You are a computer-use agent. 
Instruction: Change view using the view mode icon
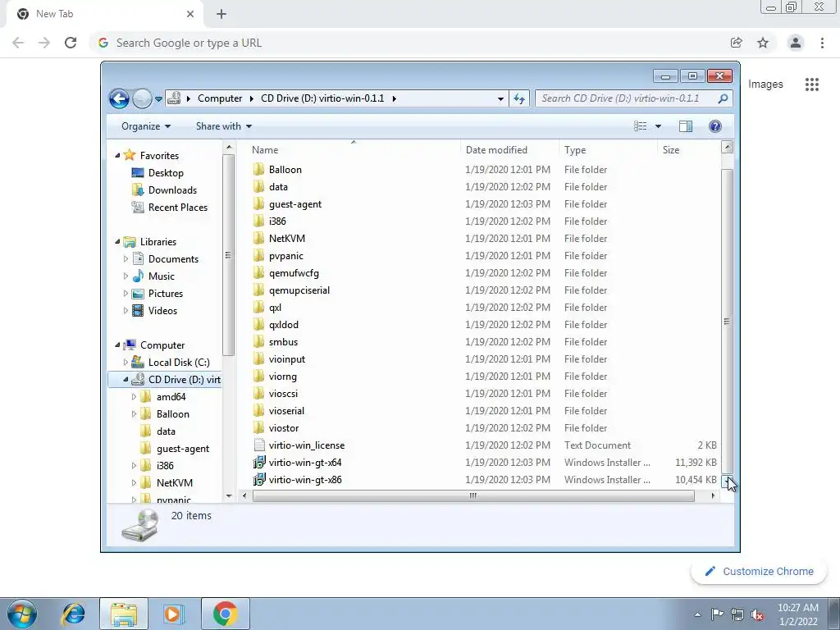click(x=640, y=126)
